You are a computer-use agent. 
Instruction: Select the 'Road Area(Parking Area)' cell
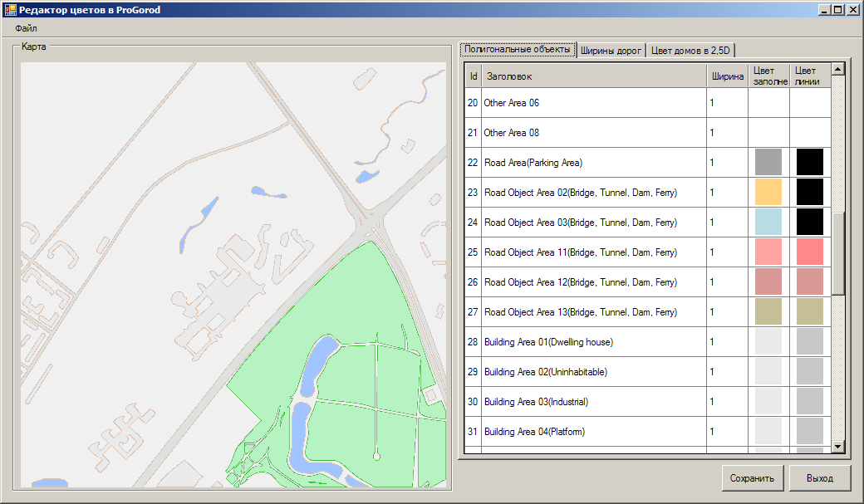click(x=594, y=163)
